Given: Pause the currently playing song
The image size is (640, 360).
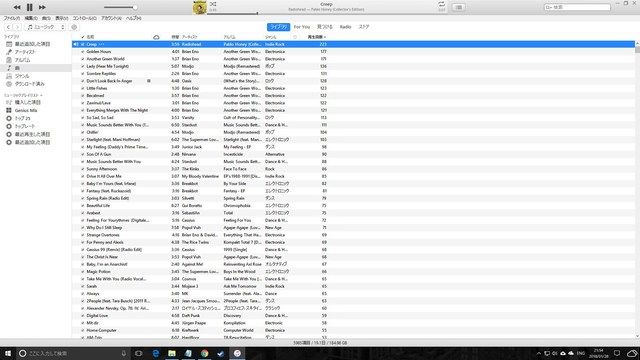Looking at the screenshot, I should pos(29,7).
